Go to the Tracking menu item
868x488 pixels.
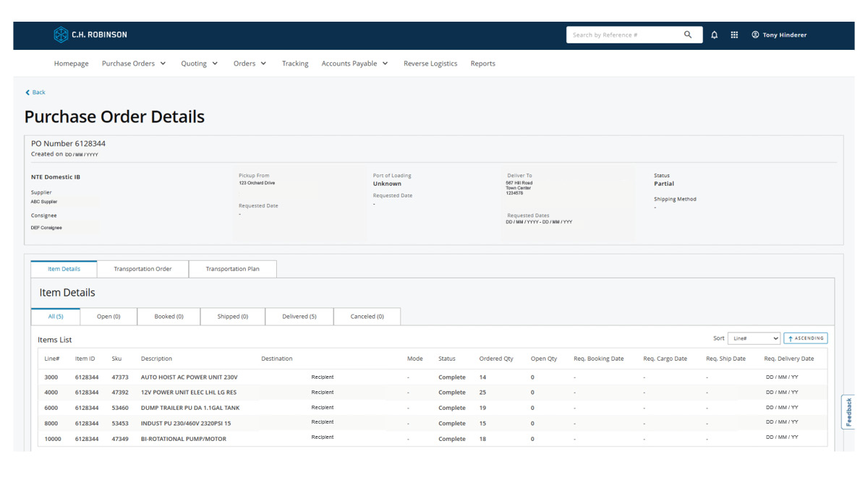[295, 63]
